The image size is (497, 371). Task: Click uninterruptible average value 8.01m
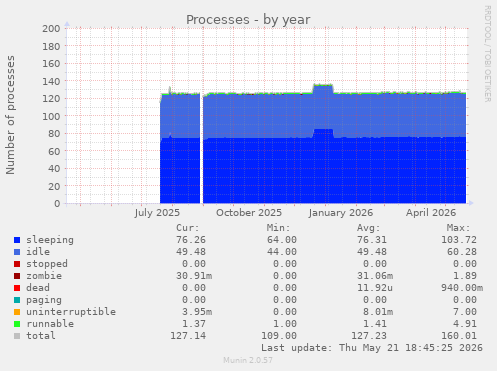pyautogui.click(x=378, y=312)
